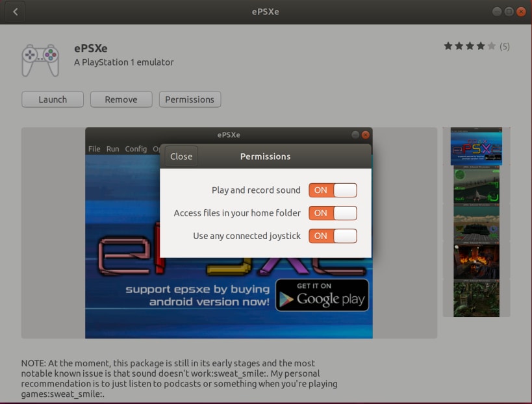The width and height of the screenshot is (532, 404).
Task: Disable Access files in your home folder
Action: pos(333,212)
